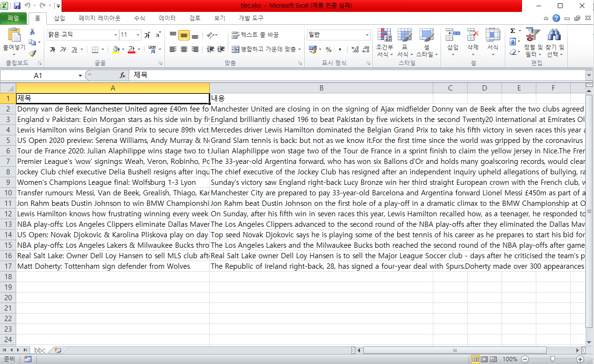Toggle bold formatting (가)

pyautogui.click(x=52, y=50)
